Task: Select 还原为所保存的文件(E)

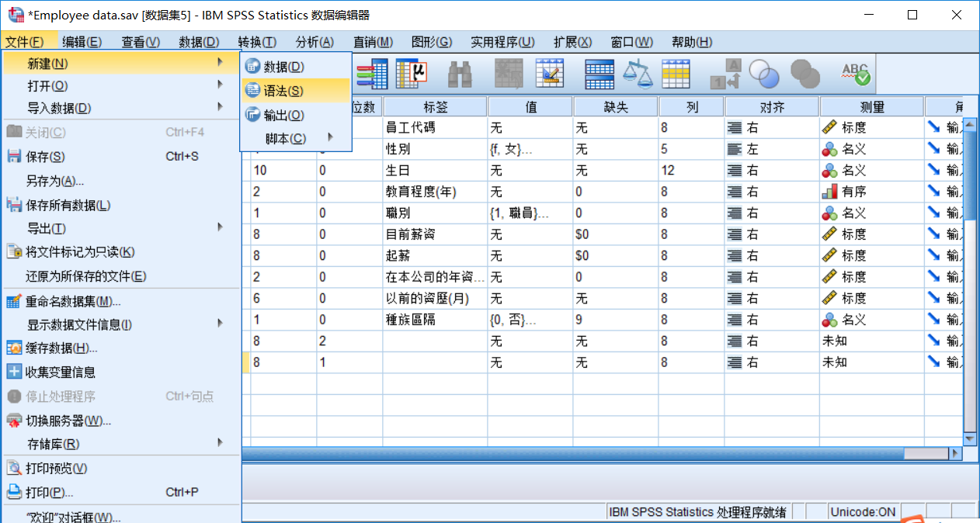Action: coord(120,275)
